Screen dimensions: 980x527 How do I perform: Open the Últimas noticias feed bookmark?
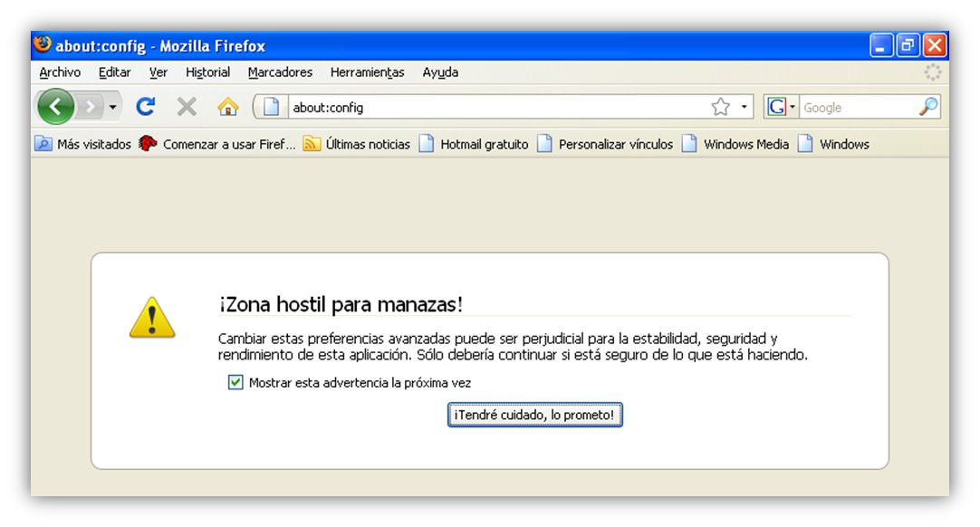(356, 144)
